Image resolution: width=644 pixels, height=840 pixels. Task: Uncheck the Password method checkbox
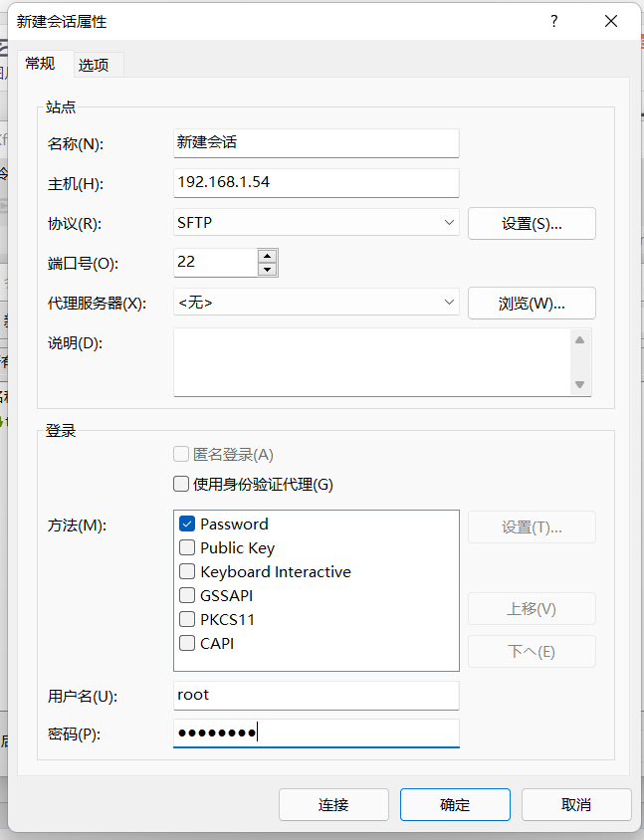click(x=187, y=524)
